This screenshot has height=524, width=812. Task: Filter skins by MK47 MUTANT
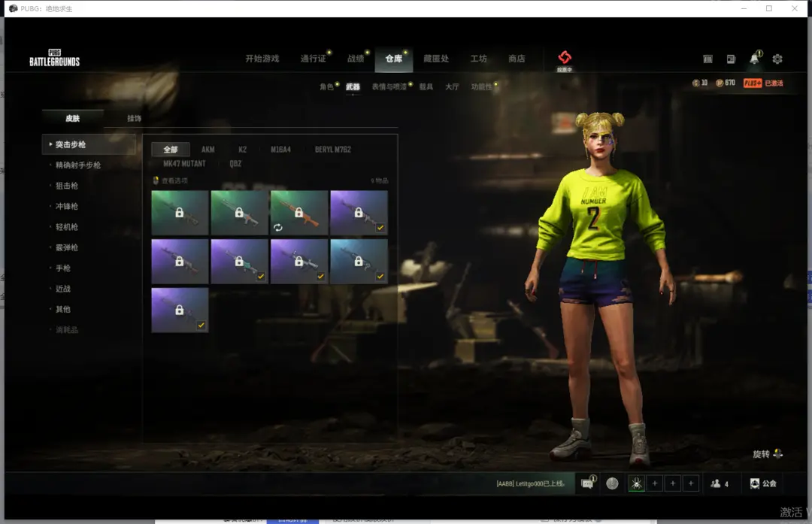[184, 164]
